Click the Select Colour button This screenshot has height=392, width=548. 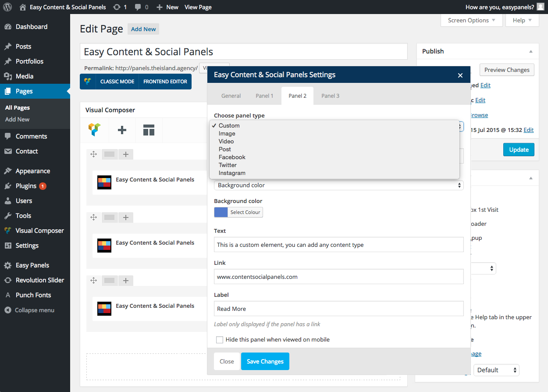pyautogui.click(x=245, y=212)
